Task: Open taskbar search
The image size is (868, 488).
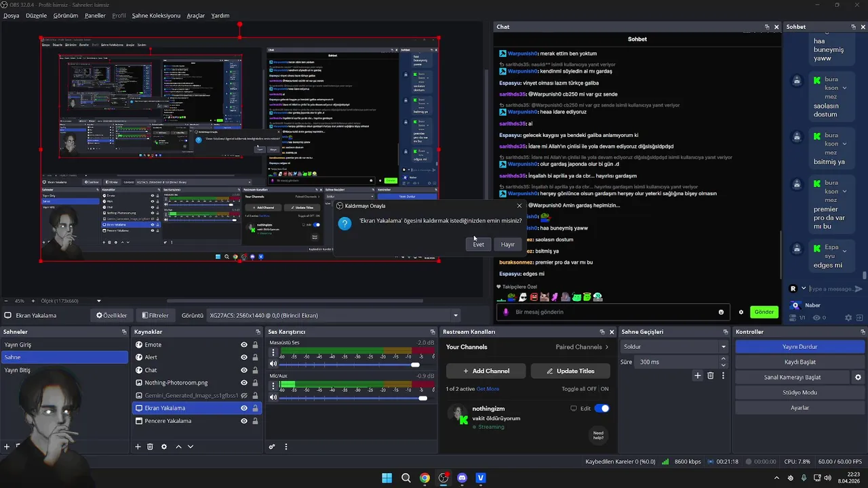Action: [x=406, y=478]
